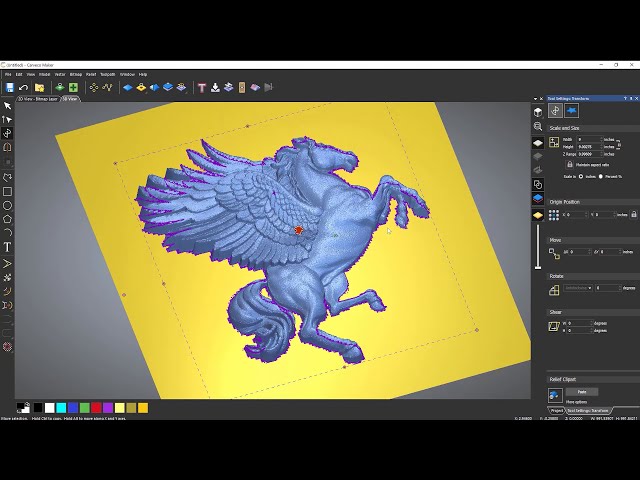640x480 pixels.
Task: Select the node editing tool in left toolbar
Action: 7,120
